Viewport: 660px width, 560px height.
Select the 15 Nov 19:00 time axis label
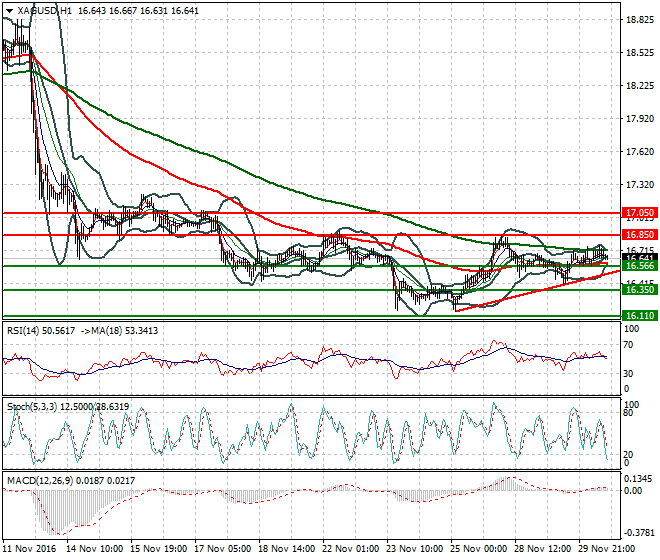[159, 549]
